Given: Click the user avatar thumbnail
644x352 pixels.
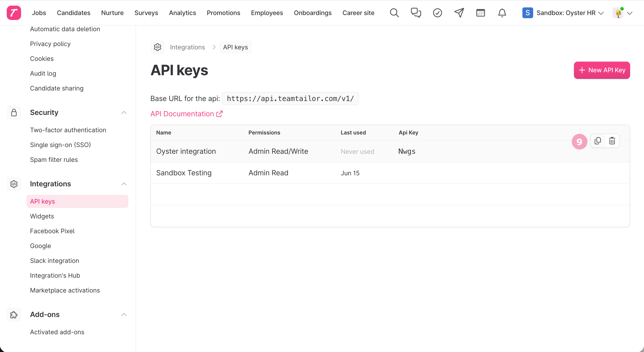Looking at the screenshot, I should [x=618, y=13].
